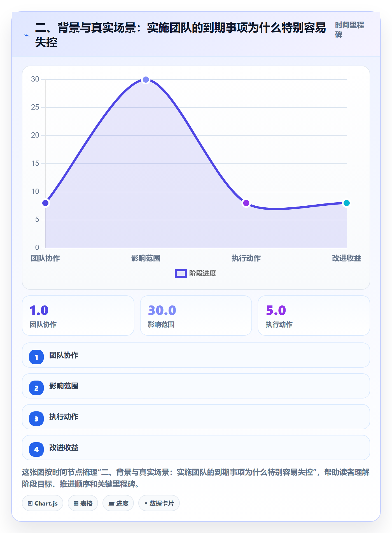Select the teal 改进收益 data point
The width and height of the screenshot is (392, 533).
346,203
